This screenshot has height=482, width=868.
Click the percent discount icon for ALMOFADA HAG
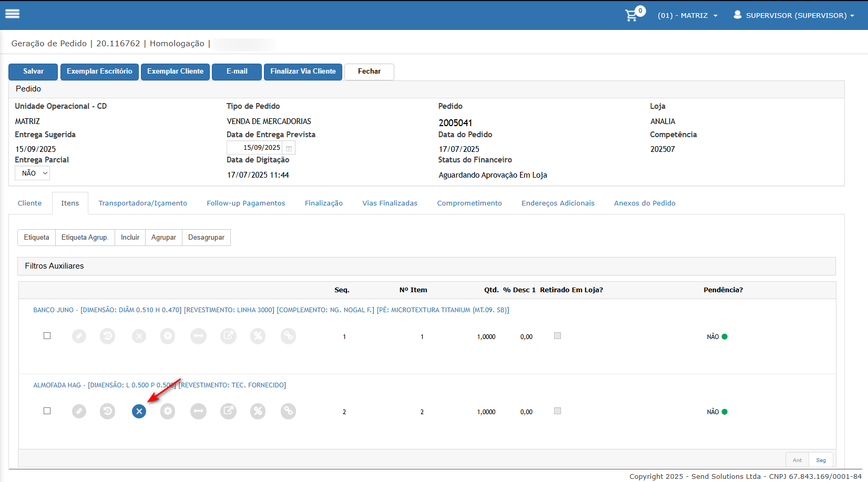tap(258, 412)
